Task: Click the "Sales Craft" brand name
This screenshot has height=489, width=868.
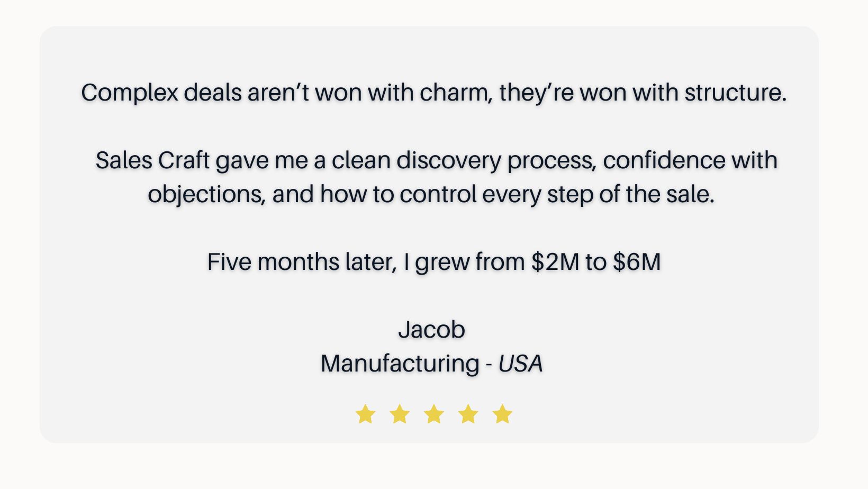Action: click(152, 160)
